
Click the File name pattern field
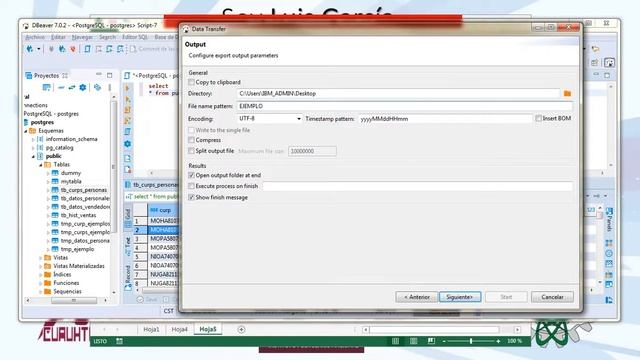click(x=404, y=106)
